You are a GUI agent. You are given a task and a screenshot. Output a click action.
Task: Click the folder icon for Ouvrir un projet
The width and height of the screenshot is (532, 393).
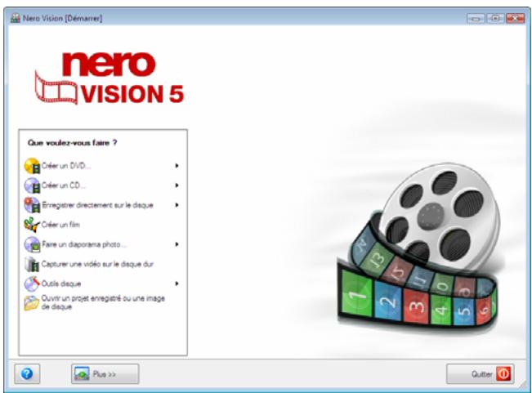coord(32,303)
